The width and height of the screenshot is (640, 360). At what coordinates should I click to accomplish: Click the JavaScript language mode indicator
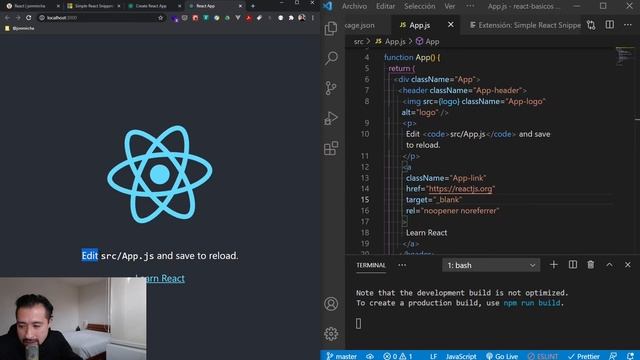pyautogui.click(x=461, y=356)
